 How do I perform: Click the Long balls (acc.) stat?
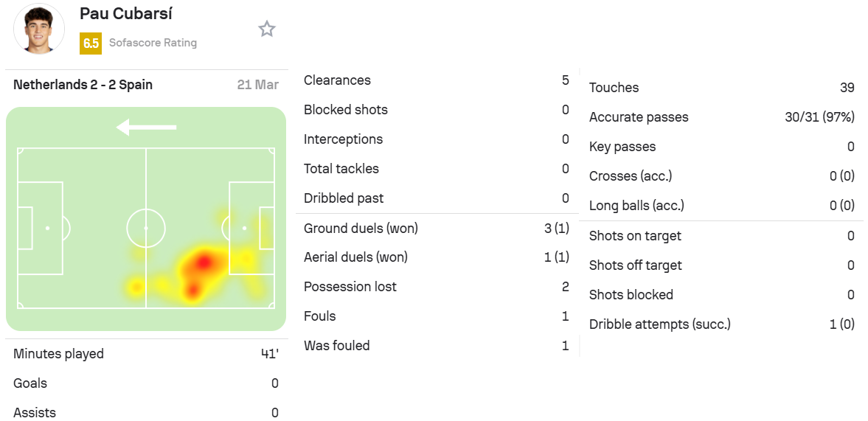click(722, 206)
